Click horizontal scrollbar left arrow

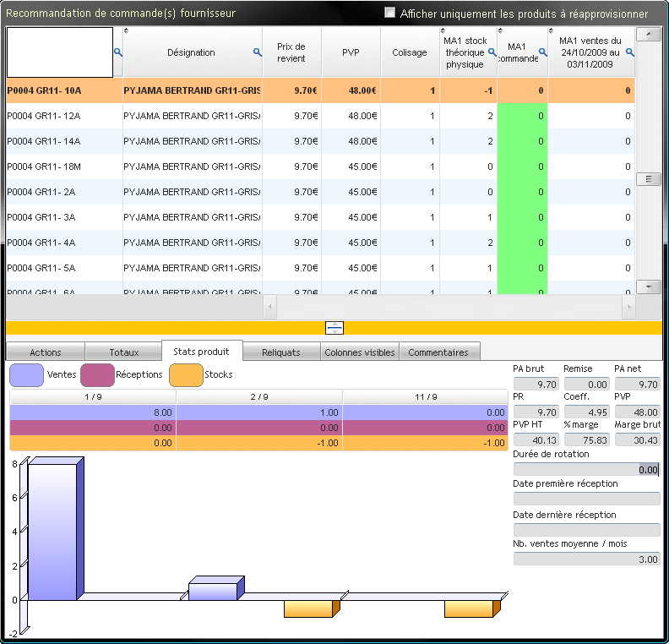pyautogui.click(x=270, y=307)
